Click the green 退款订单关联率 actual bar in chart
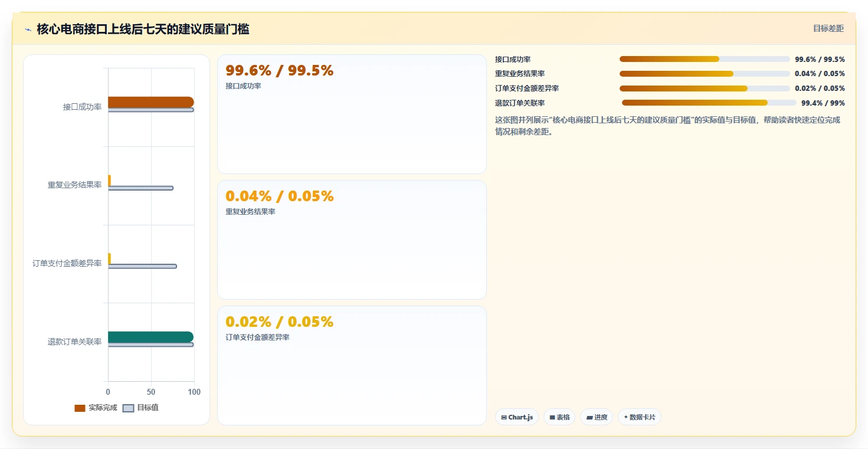Image resolution: width=868 pixels, height=449 pixels. point(150,337)
